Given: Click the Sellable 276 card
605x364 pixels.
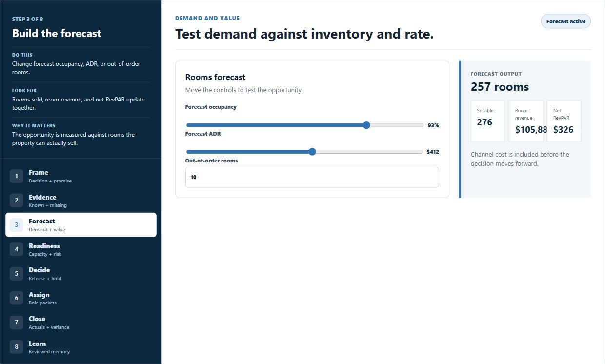Looking at the screenshot, I should click(x=488, y=121).
